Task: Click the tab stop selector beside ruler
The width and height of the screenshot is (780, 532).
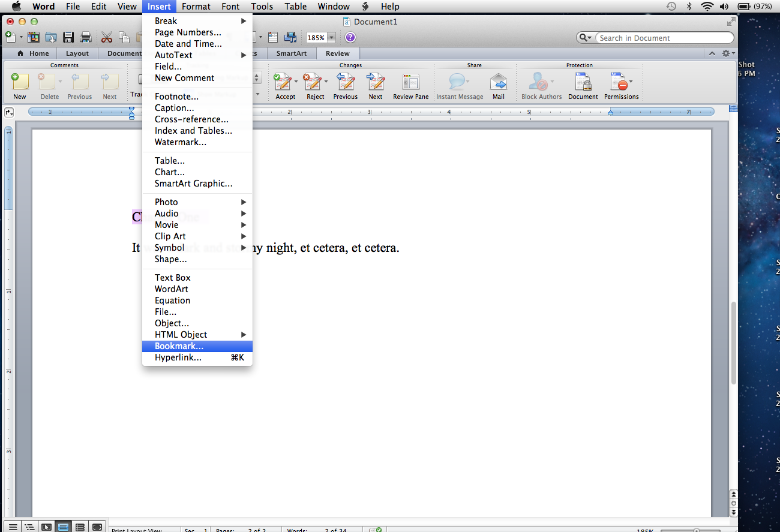Action: coord(9,112)
